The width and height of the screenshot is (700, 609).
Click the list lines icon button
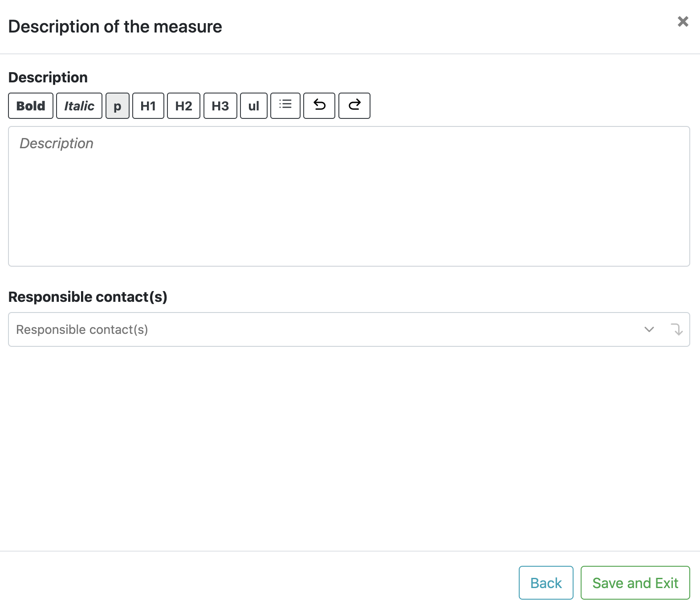click(285, 106)
